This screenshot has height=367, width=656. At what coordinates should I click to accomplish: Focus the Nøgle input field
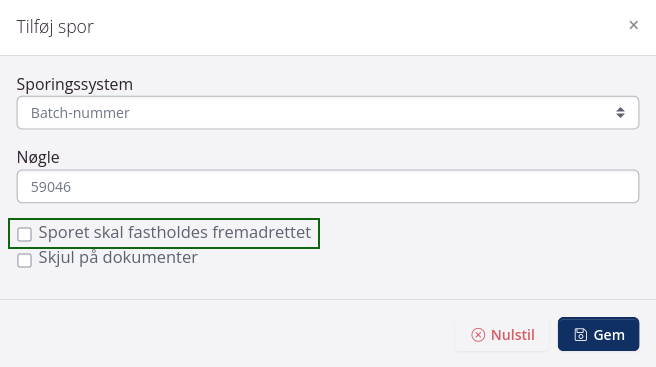tap(328, 186)
